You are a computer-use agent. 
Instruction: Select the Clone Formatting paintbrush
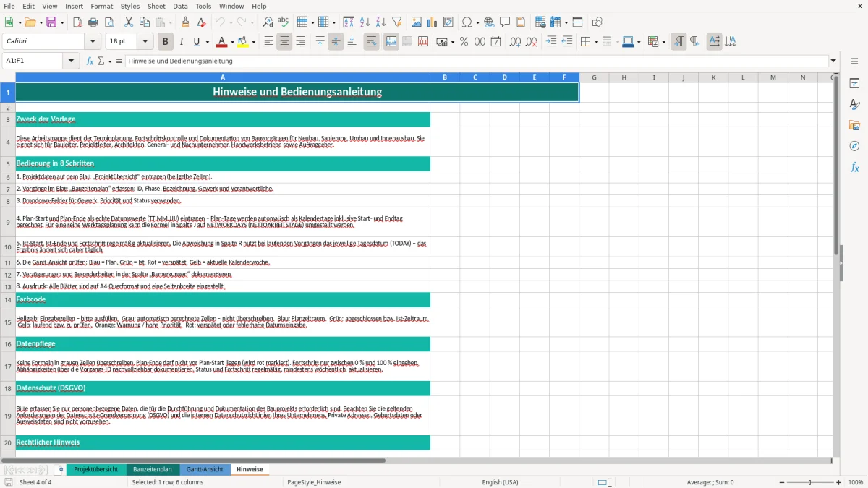tap(185, 22)
